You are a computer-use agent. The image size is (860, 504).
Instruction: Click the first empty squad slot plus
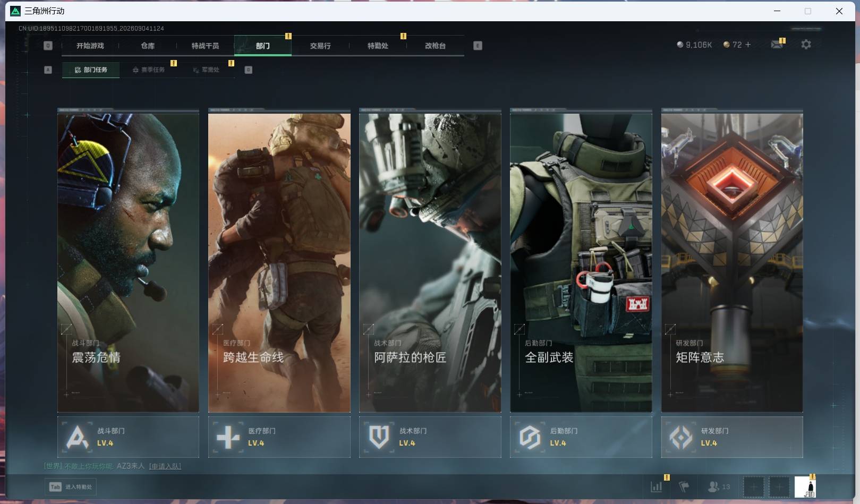click(x=753, y=486)
